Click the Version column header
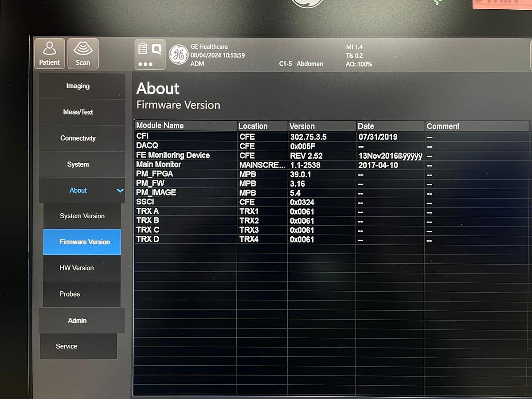This screenshot has width=532, height=399. [x=302, y=125]
